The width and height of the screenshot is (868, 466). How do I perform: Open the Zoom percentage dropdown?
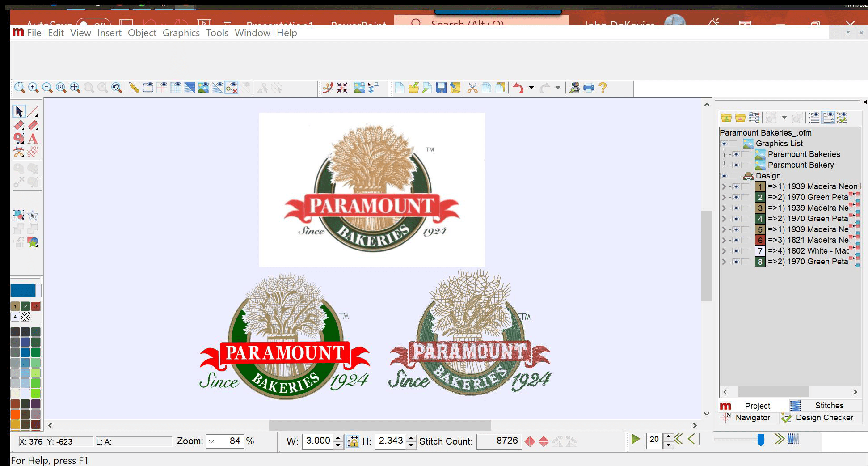point(212,441)
